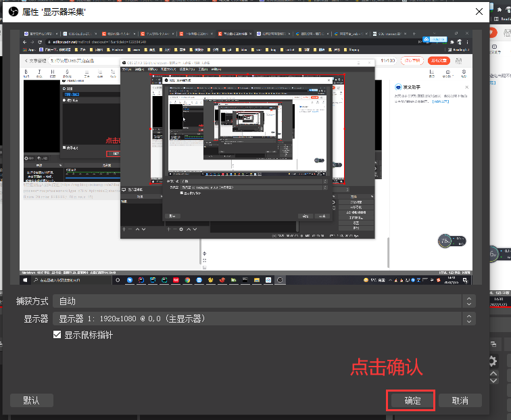
Task: Click the 显示器 label text
Action: (36, 319)
